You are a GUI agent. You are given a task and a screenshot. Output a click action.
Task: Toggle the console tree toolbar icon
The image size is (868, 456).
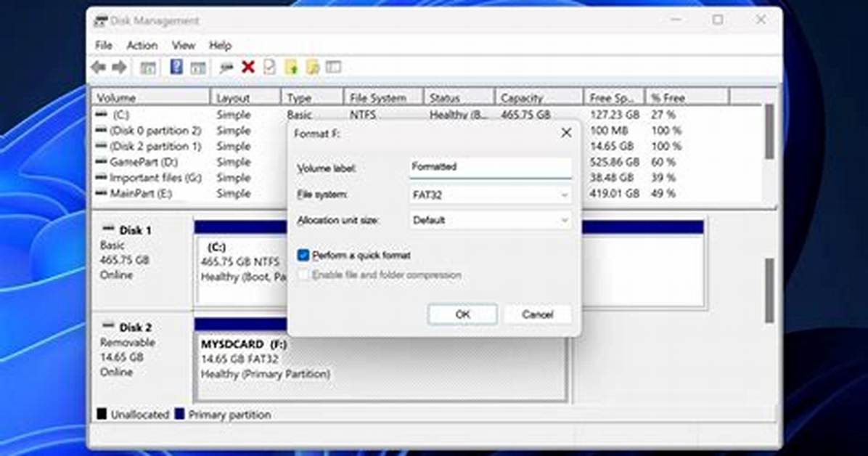point(147,68)
